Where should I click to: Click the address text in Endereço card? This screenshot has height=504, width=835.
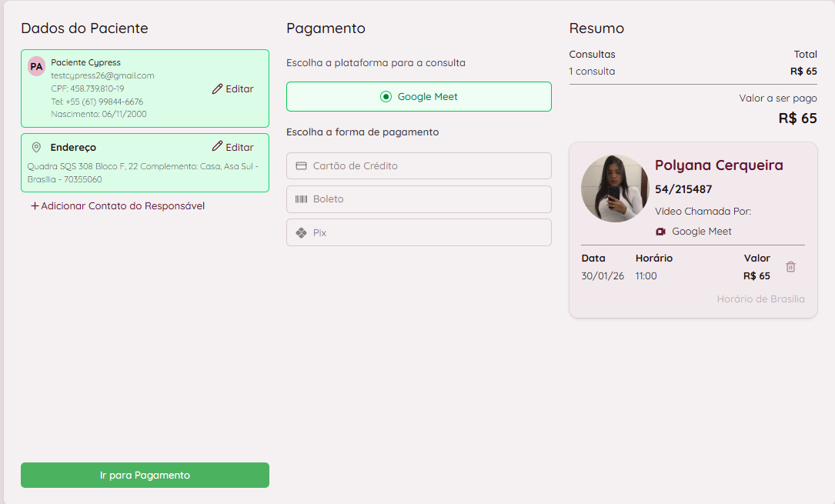pos(142,173)
